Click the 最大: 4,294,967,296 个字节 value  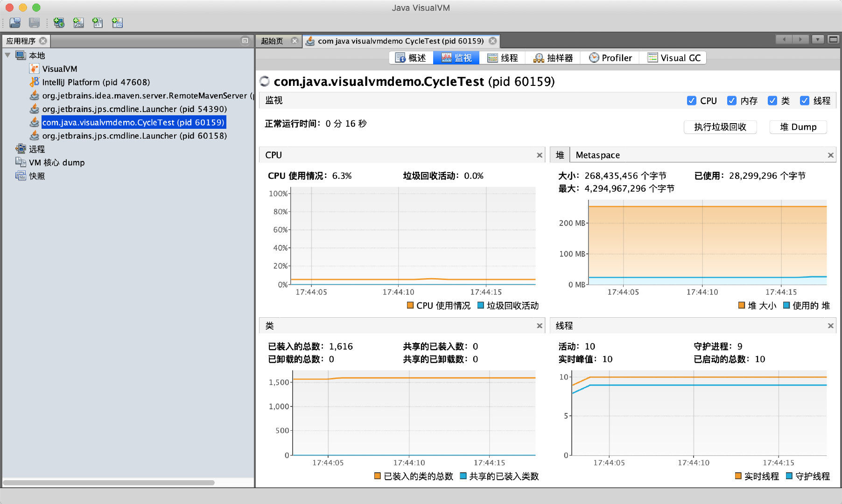616,189
